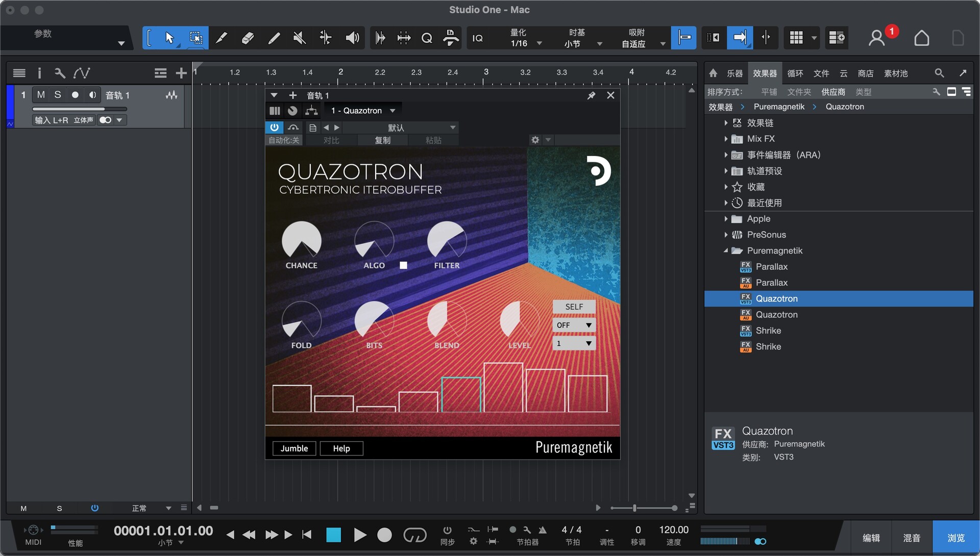Viewport: 980px width, 556px height.
Task: Show automation icon in track header
Action: coord(81,73)
